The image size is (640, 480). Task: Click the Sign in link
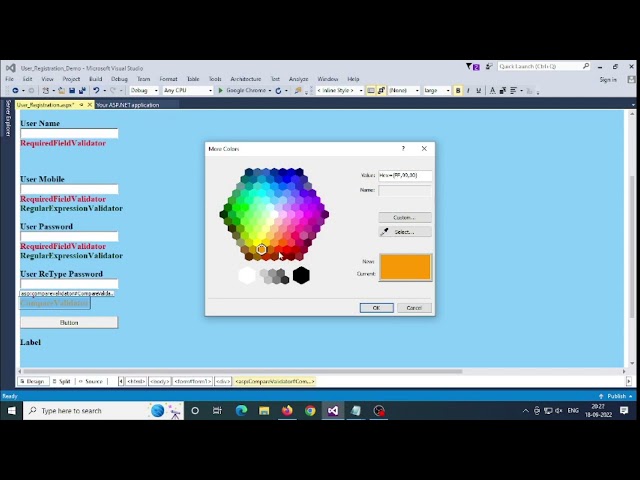(608, 80)
